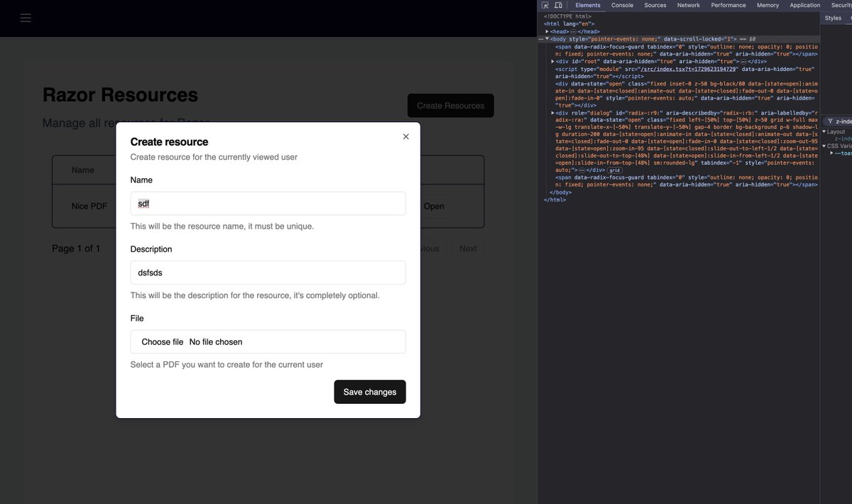This screenshot has height=504, width=852.
Task: Close the Create resource dialog
Action: [406, 136]
